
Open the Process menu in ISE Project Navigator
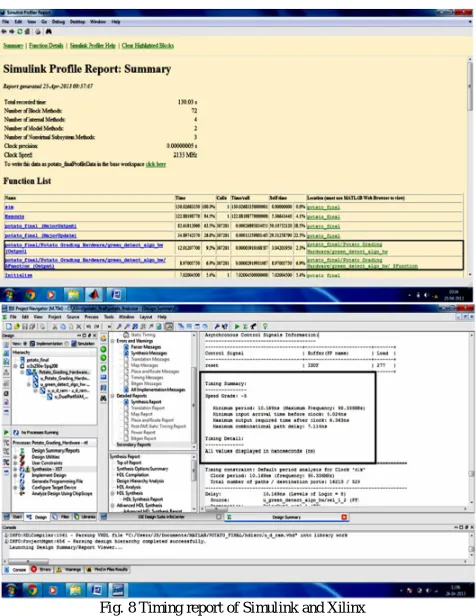(91, 317)
